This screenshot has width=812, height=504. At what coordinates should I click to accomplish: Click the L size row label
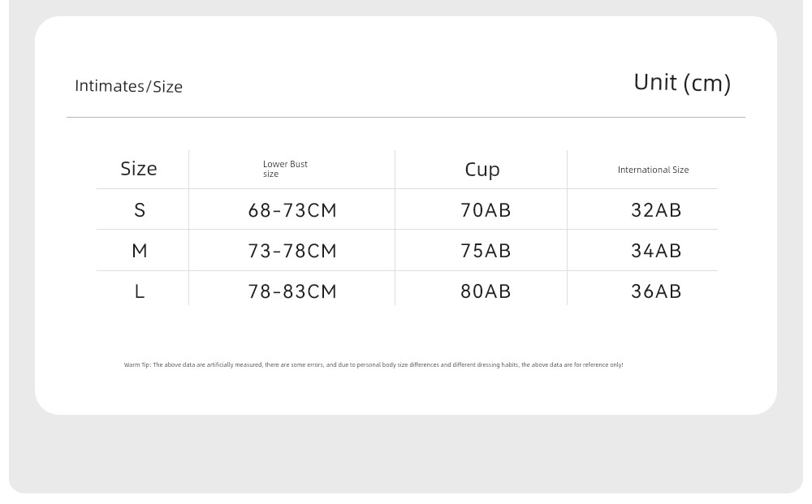tap(140, 292)
